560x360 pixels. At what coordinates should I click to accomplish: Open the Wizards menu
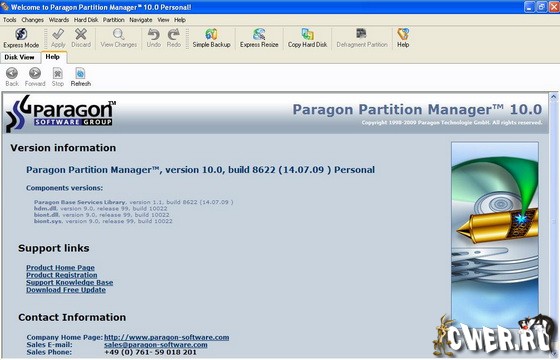coord(59,20)
